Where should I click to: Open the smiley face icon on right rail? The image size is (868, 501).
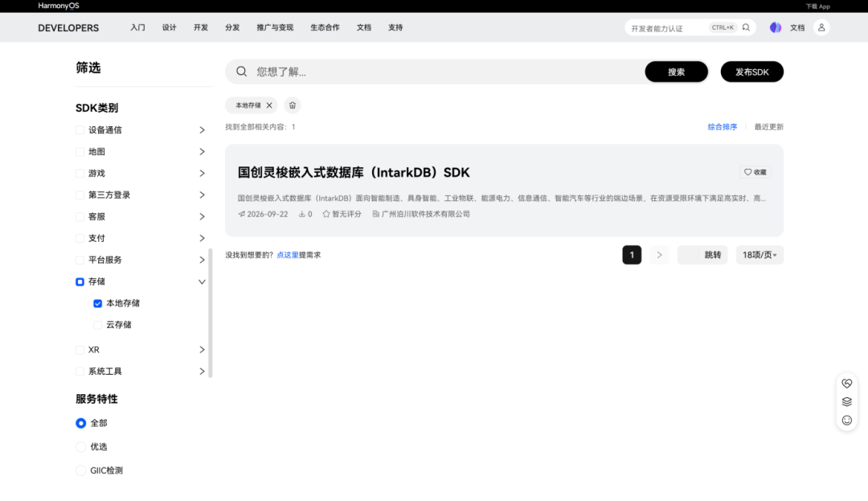[846, 420]
